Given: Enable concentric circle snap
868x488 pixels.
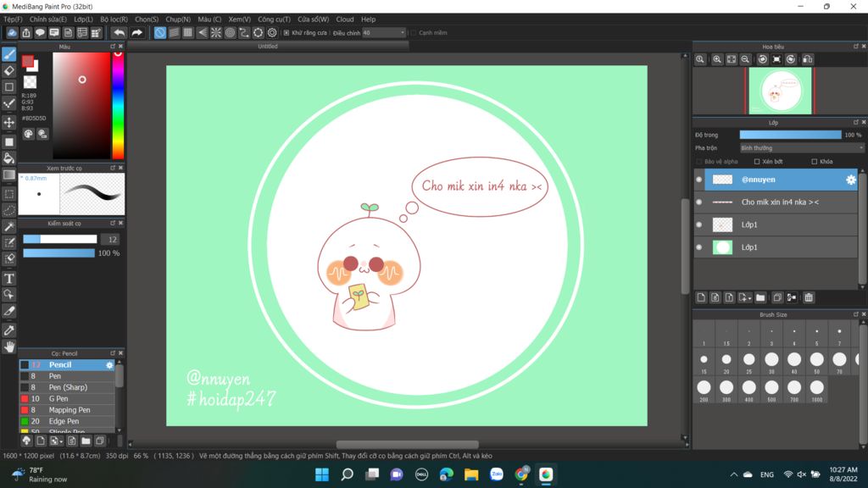Looking at the screenshot, I should pyautogui.click(x=230, y=33).
